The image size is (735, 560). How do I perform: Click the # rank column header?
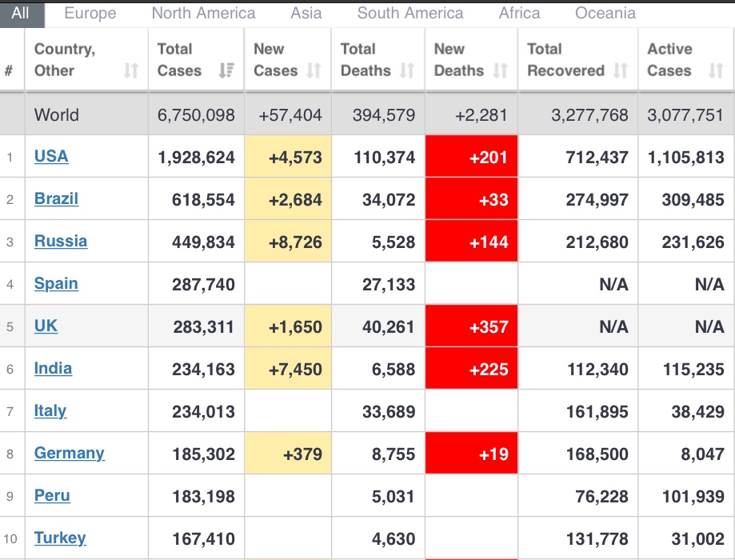[x=9, y=71]
